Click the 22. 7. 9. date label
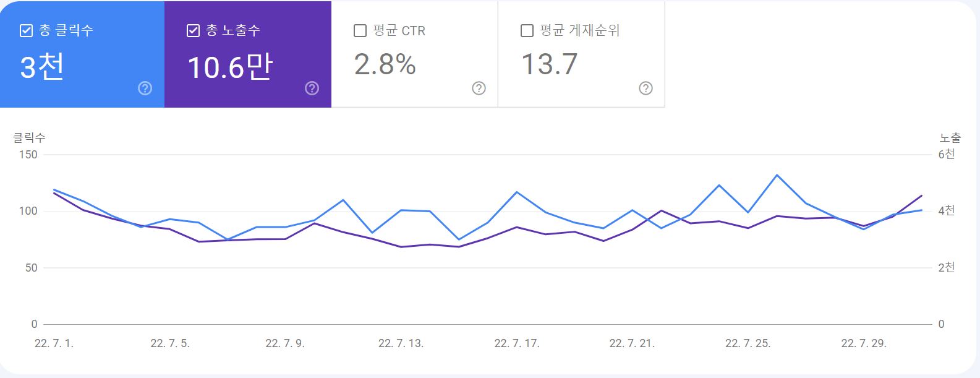Screen dimensions: 980x378 coord(285,343)
